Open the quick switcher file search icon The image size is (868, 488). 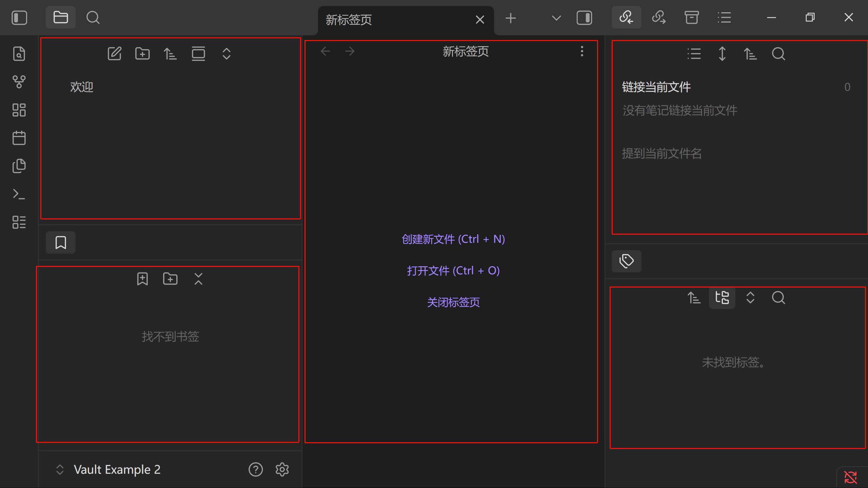click(19, 54)
